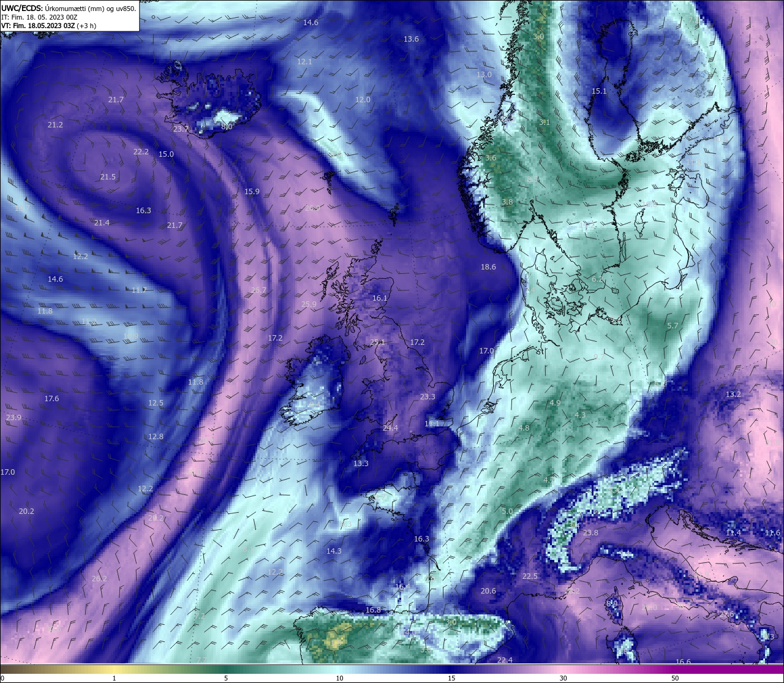
Task: Click the map value '3.1'
Action: coord(545,123)
